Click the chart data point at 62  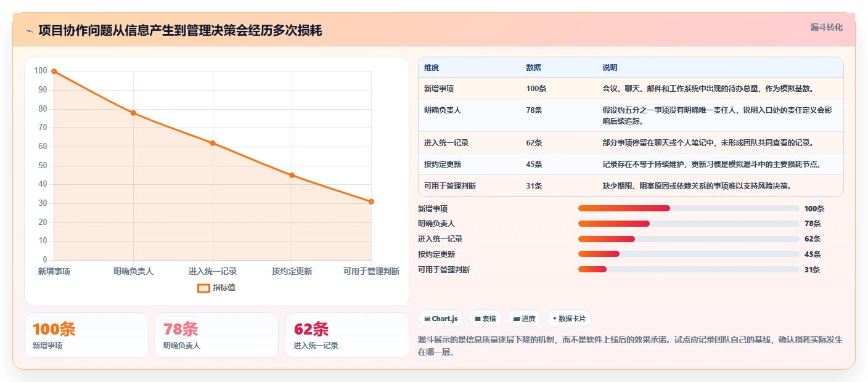213,143
